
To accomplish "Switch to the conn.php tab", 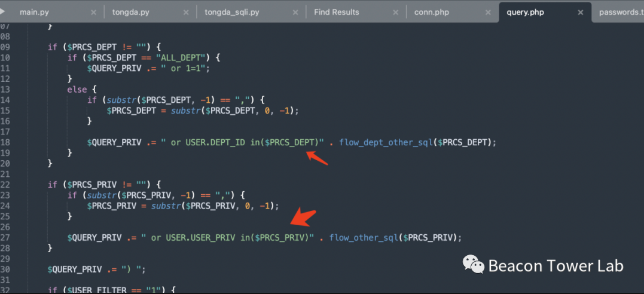I will [432, 13].
